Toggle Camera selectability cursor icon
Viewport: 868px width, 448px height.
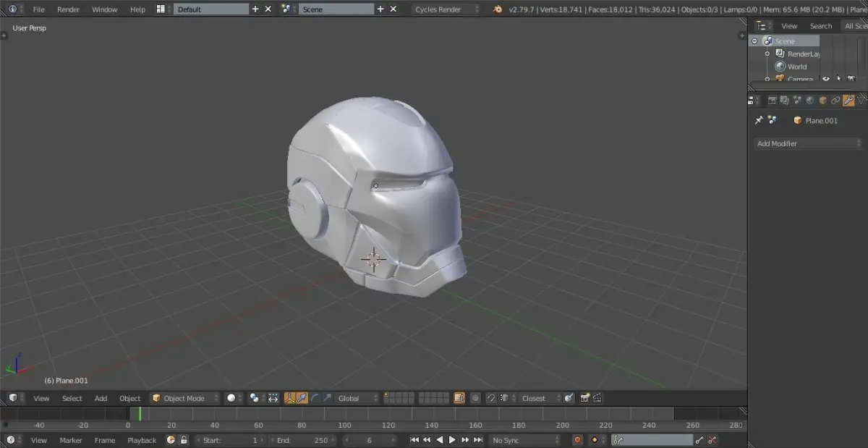(x=839, y=79)
